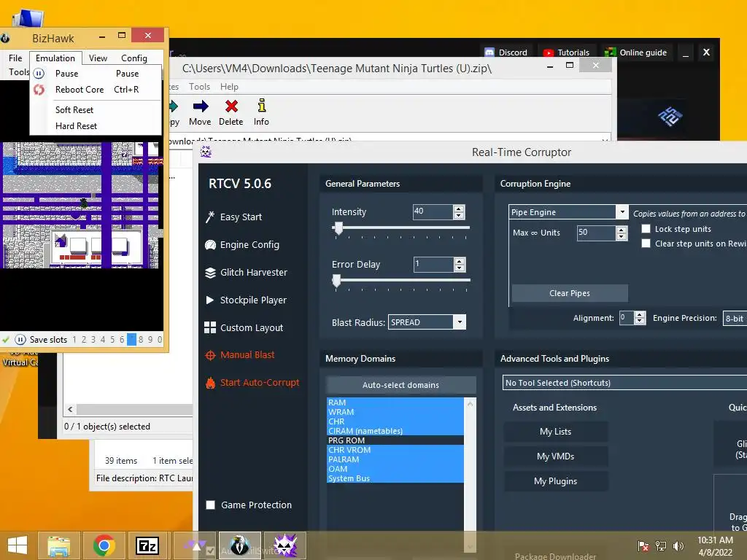Select PRG ROM memory domain
The height and width of the screenshot is (560, 747).
point(395,440)
